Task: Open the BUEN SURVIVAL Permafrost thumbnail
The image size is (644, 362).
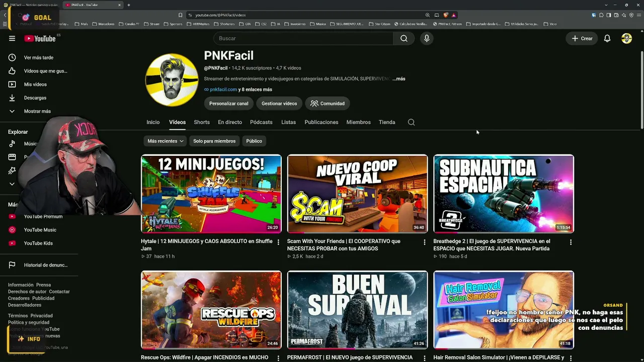Action: pos(357,310)
